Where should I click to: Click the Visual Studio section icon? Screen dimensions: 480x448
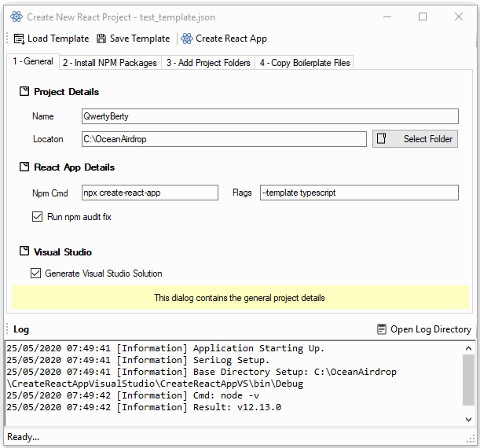[24, 251]
